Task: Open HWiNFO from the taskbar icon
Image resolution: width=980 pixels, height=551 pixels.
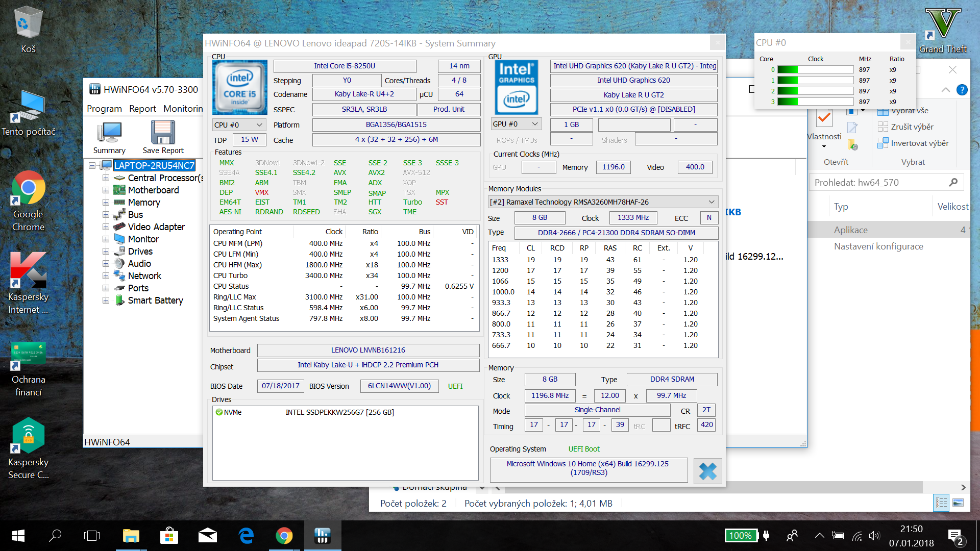Action: [322, 536]
